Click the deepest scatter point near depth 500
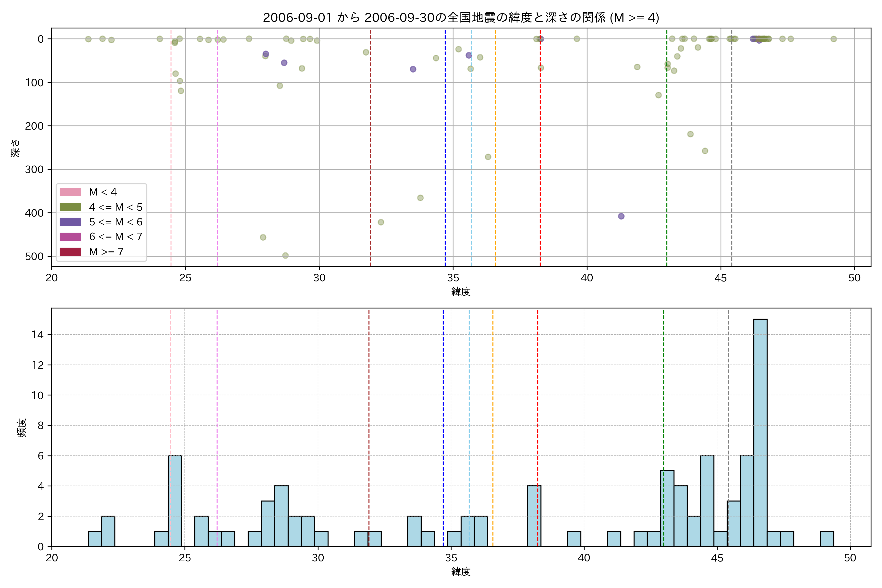 pyautogui.click(x=285, y=255)
